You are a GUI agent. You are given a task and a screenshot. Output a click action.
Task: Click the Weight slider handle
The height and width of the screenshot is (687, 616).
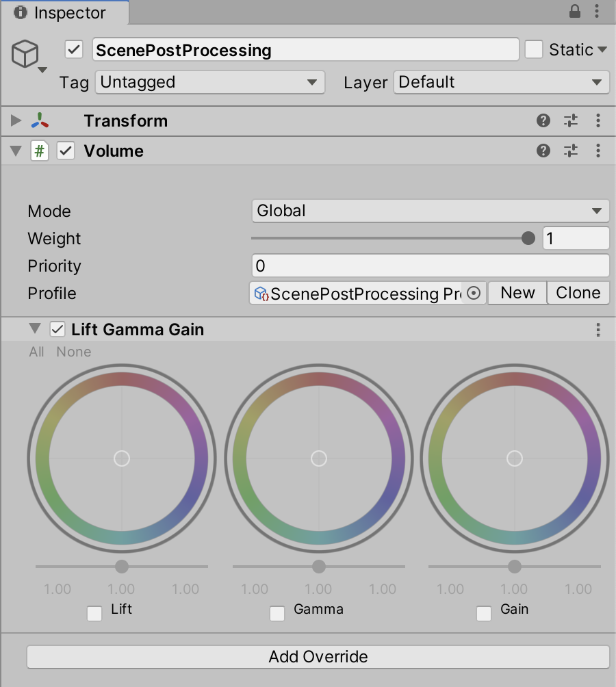tap(528, 238)
